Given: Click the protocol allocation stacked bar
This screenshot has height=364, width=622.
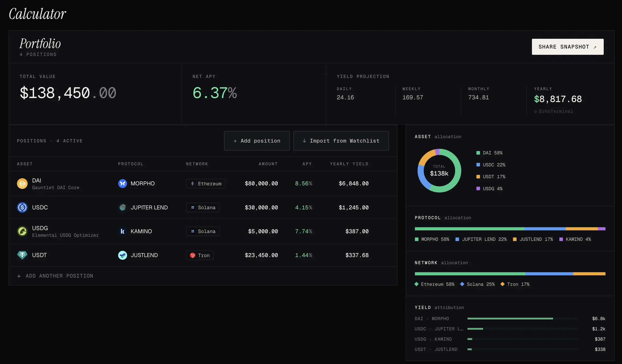Looking at the screenshot, I should point(510,229).
